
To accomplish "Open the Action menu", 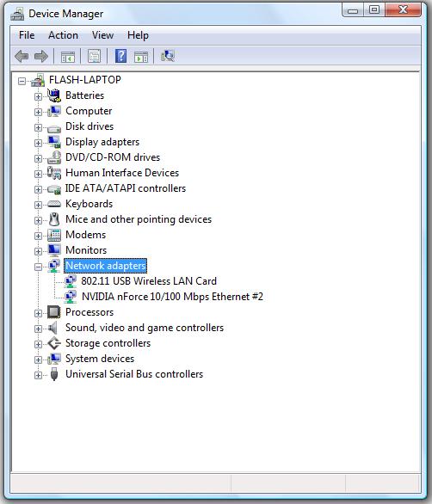I will click(x=63, y=35).
